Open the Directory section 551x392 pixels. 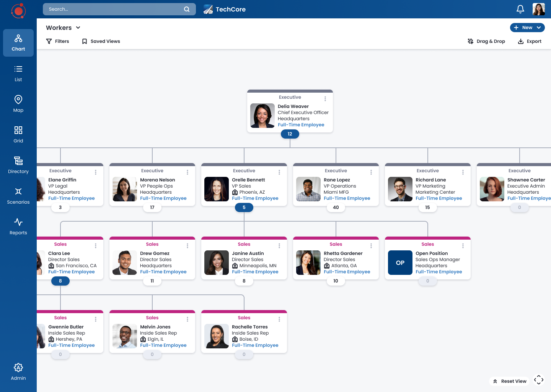coord(18,165)
